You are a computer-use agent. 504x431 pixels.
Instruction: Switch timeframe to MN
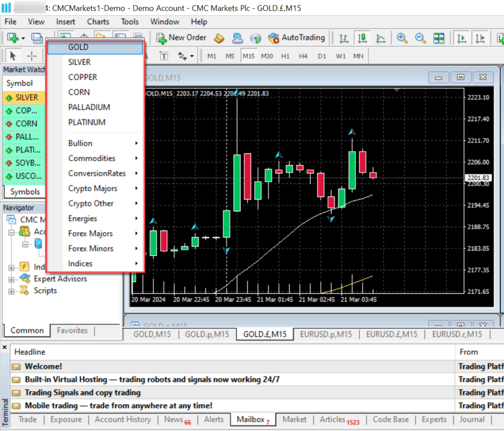(x=358, y=56)
